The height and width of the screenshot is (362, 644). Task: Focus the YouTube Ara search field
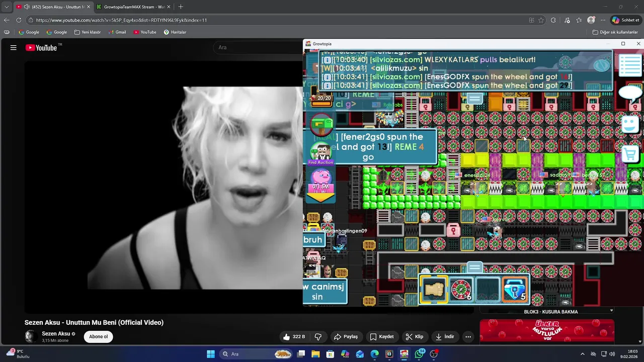pos(257,47)
